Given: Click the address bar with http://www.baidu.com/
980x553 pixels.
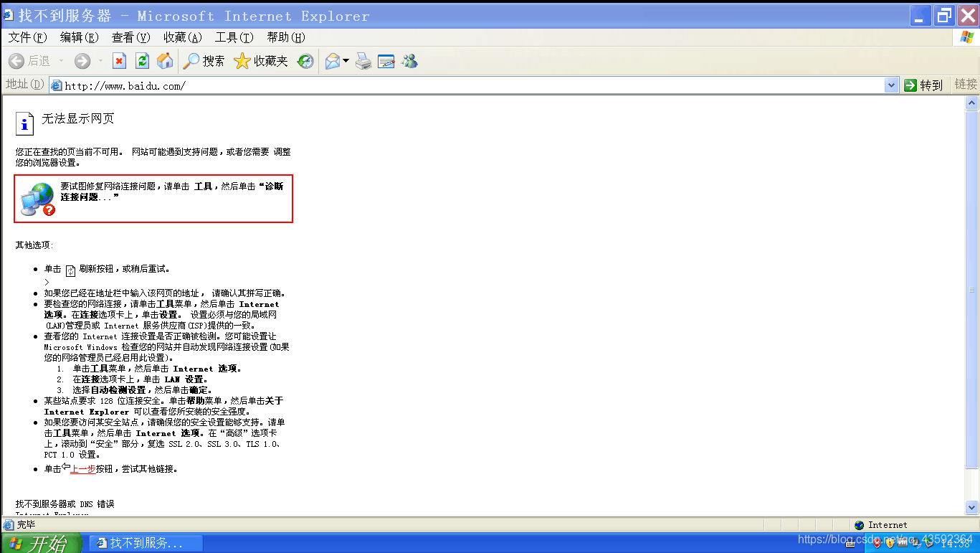Looking at the screenshot, I should (473, 85).
